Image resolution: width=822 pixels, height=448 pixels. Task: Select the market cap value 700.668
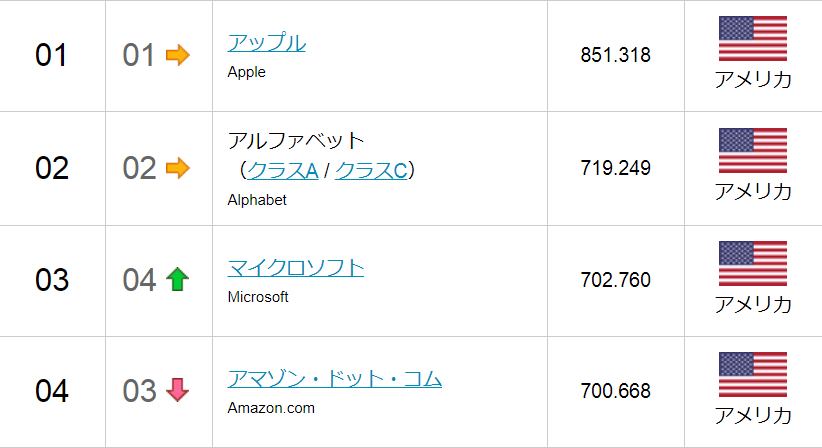[615, 391]
